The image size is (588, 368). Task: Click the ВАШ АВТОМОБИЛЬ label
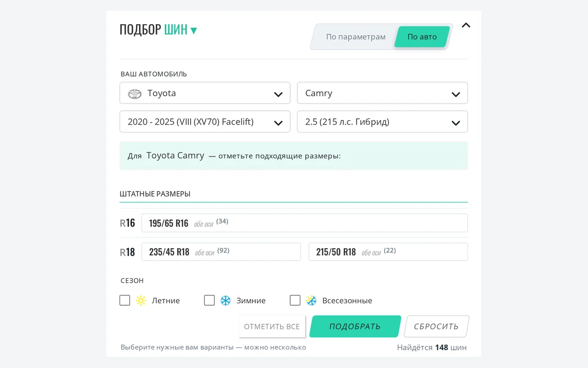[x=154, y=74]
